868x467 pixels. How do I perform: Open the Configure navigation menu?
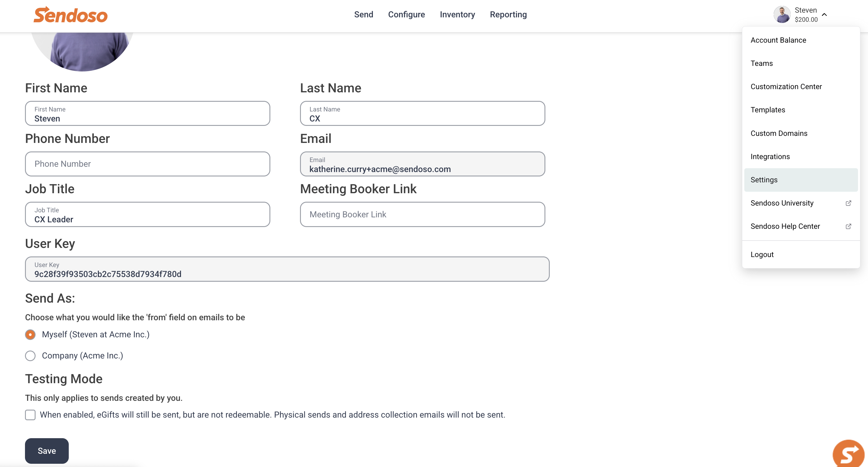point(406,14)
